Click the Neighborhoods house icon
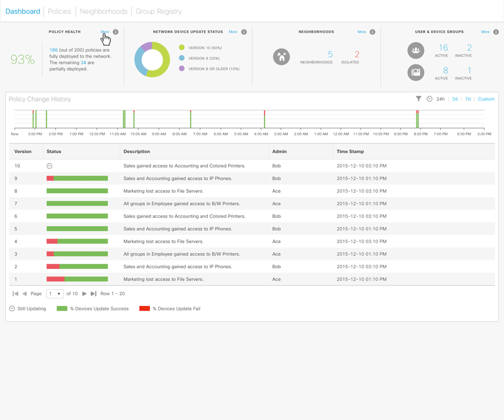 282,57
